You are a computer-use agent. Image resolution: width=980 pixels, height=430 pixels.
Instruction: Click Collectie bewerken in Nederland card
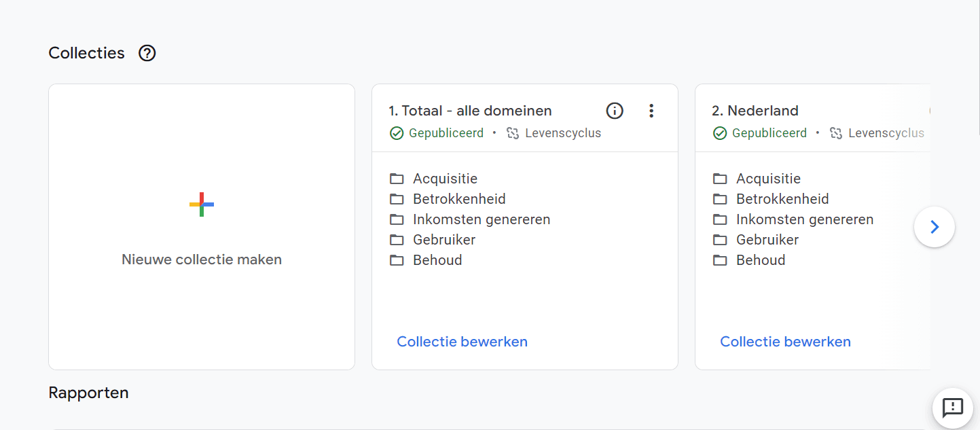point(785,342)
